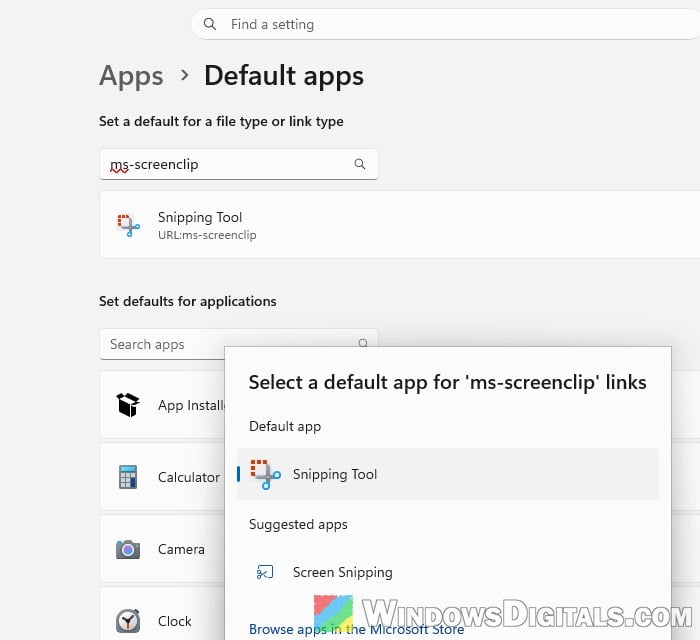
Task: Click the magnifier icon in Find a setting
Action: 210,24
